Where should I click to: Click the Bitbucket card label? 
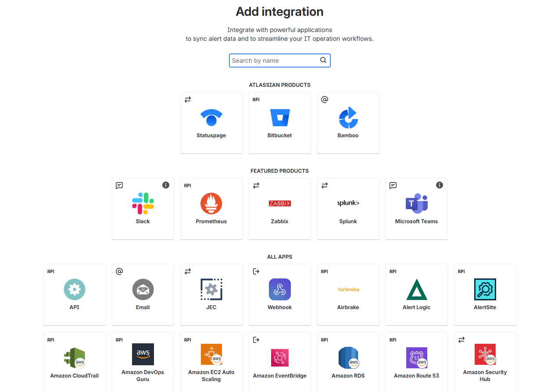[x=280, y=135]
